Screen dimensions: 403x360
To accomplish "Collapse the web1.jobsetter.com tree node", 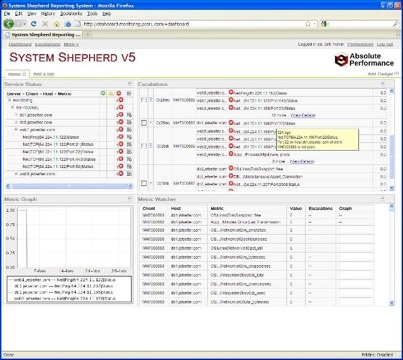I will pos(16,129).
